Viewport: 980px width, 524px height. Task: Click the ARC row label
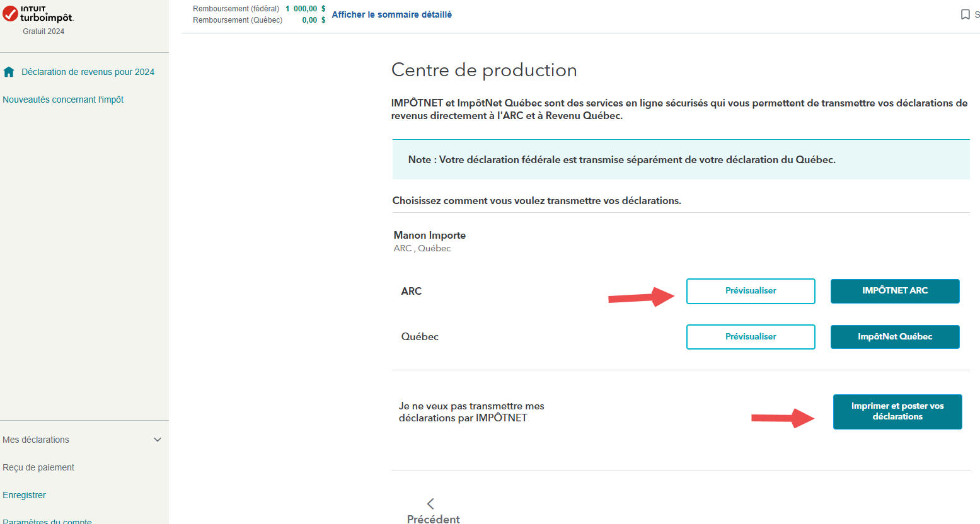click(412, 291)
